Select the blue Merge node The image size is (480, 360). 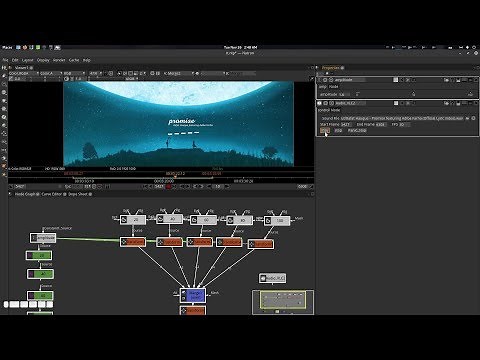tap(193, 296)
